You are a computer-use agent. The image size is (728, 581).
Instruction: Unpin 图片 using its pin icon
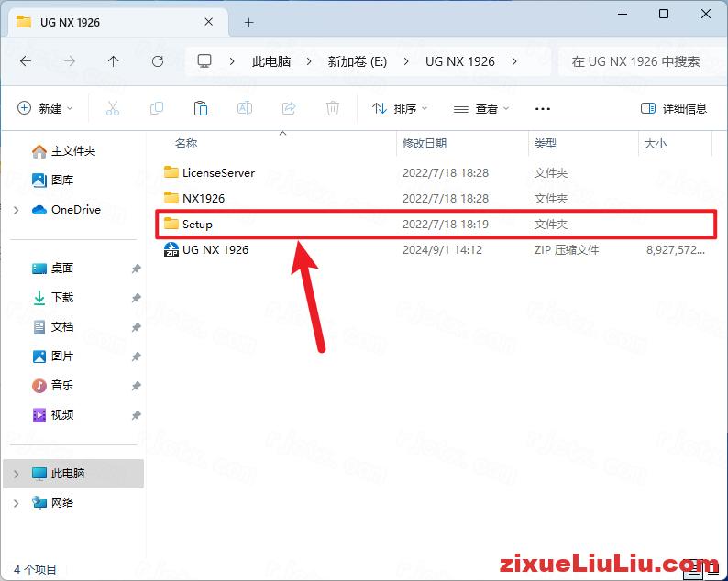pyautogui.click(x=136, y=356)
